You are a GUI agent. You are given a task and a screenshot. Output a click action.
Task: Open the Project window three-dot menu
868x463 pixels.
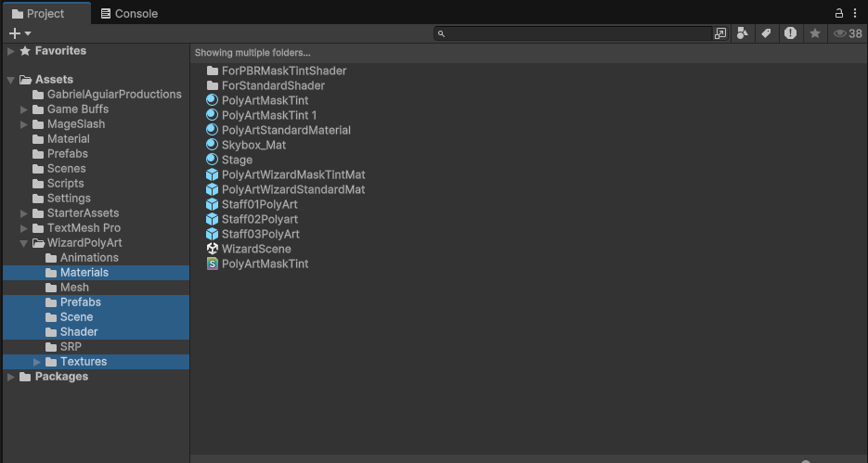coord(855,13)
